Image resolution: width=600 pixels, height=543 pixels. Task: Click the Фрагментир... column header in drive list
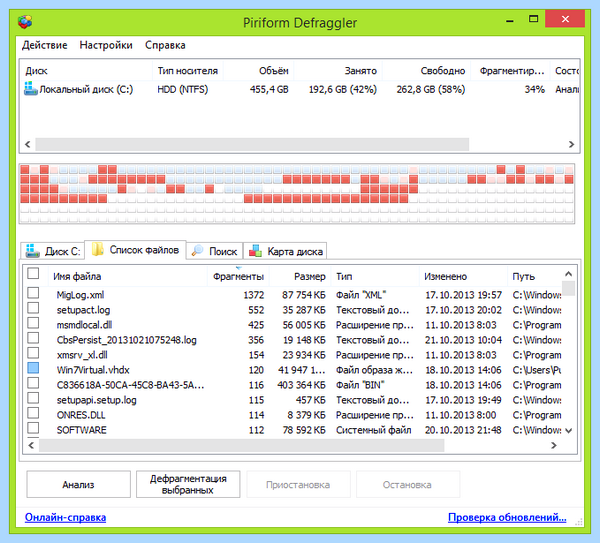(x=510, y=71)
